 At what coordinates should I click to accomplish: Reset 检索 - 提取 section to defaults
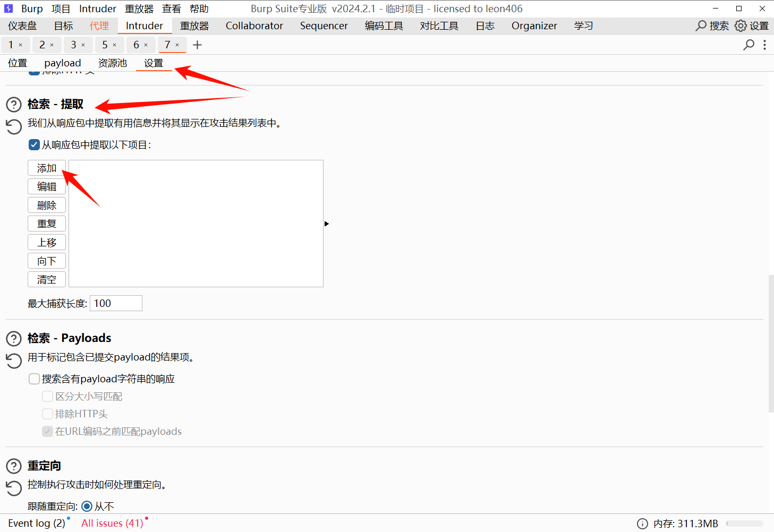[x=14, y=126]
